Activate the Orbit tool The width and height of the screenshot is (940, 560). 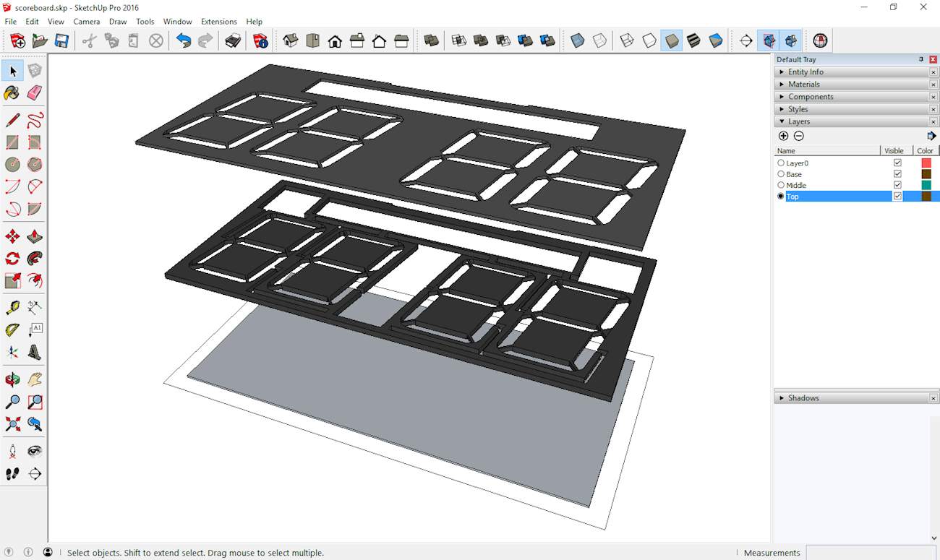[12, 380]
